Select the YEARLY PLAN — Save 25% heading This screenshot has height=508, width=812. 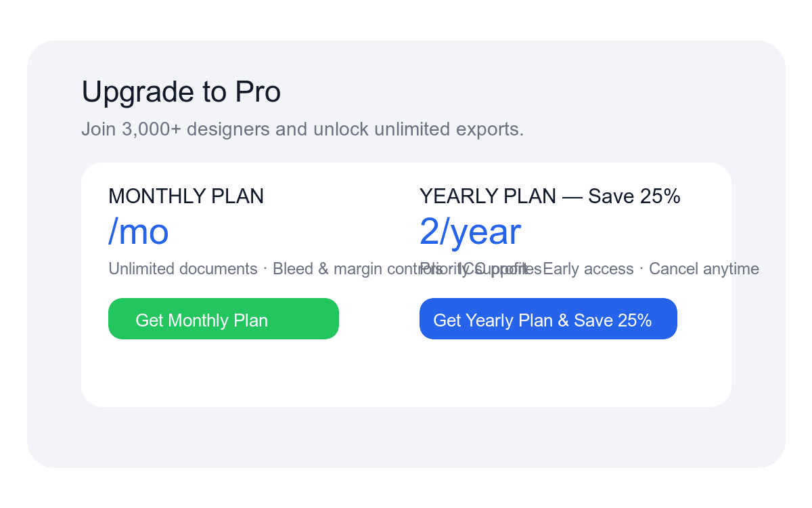(550, 196)
